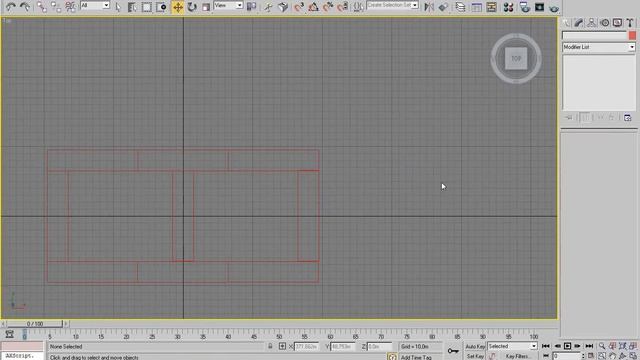Click the Undo arrow icon

[x=11, y=7]
